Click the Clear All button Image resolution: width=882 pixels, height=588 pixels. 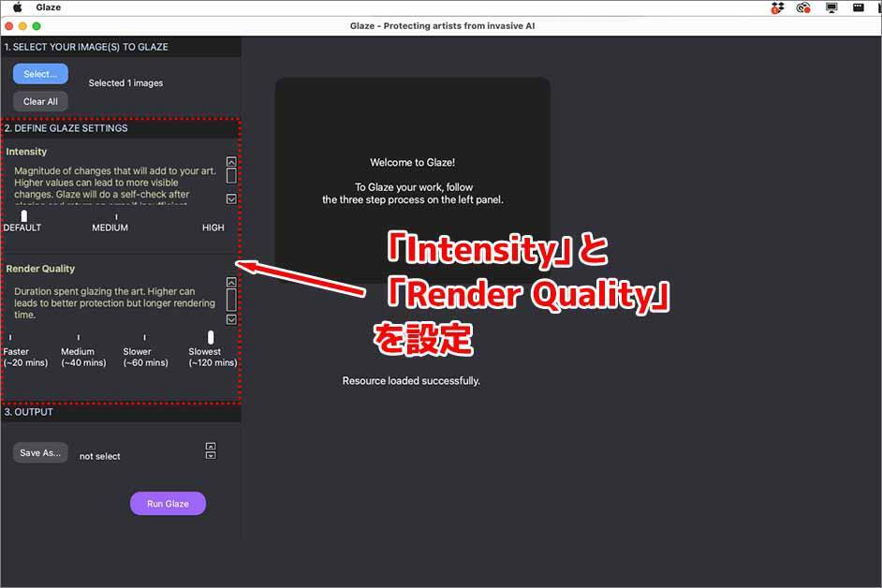(x=40, y=101)
